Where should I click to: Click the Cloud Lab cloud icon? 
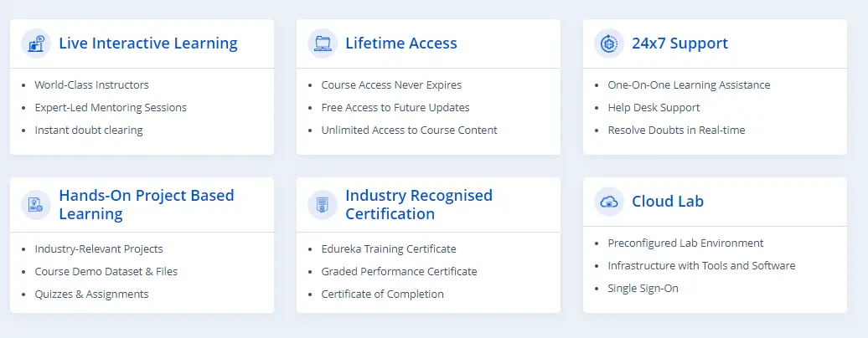click(609, 202)
